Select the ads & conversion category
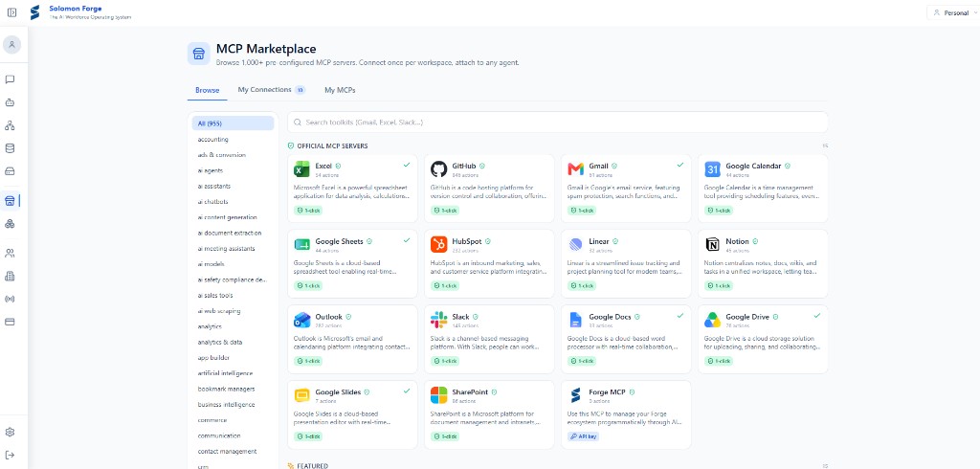 coord(233,154)
